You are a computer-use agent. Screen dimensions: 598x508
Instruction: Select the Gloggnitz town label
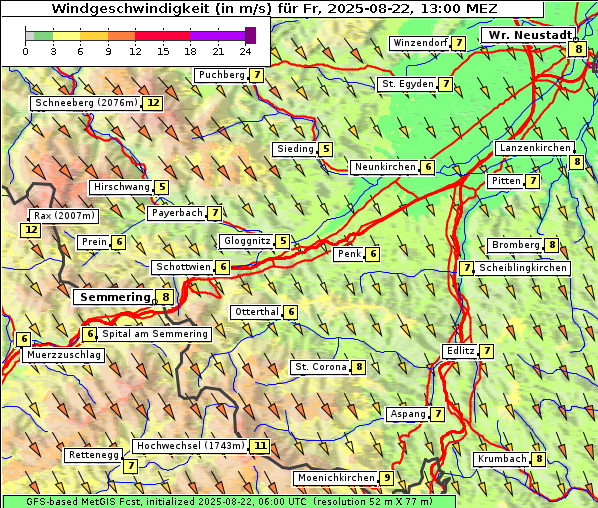pyautogui.click(x=246, y=241)
